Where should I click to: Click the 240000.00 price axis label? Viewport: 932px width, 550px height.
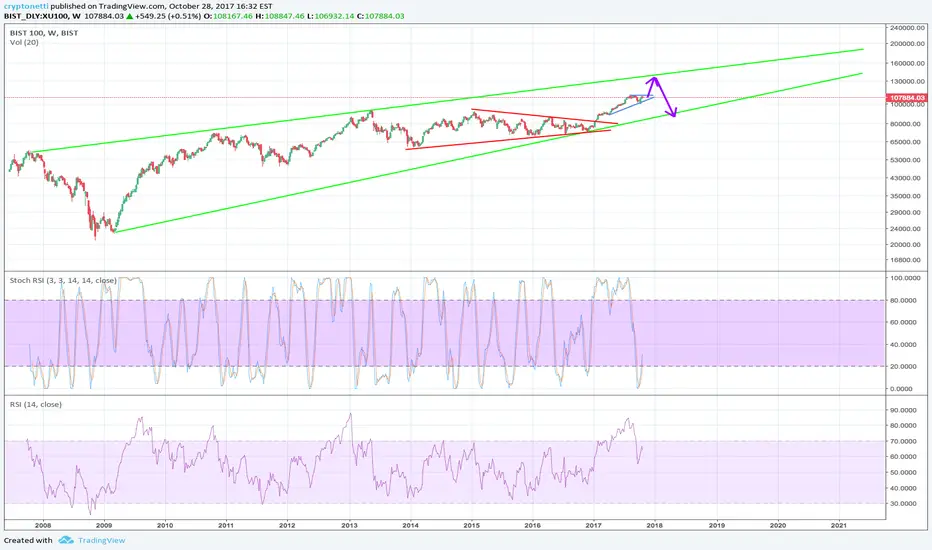tap(907, 28)
